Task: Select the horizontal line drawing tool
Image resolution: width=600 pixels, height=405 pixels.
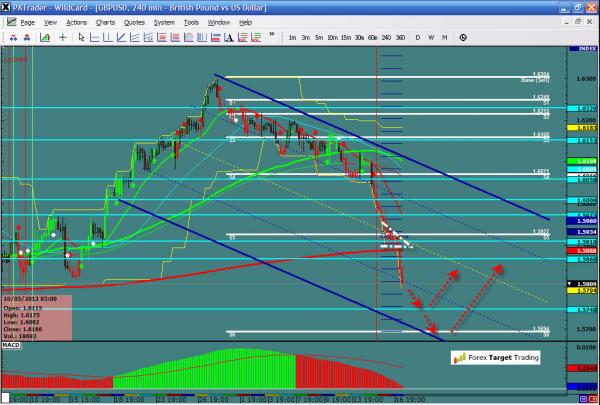Action: (x=95, y=38)
